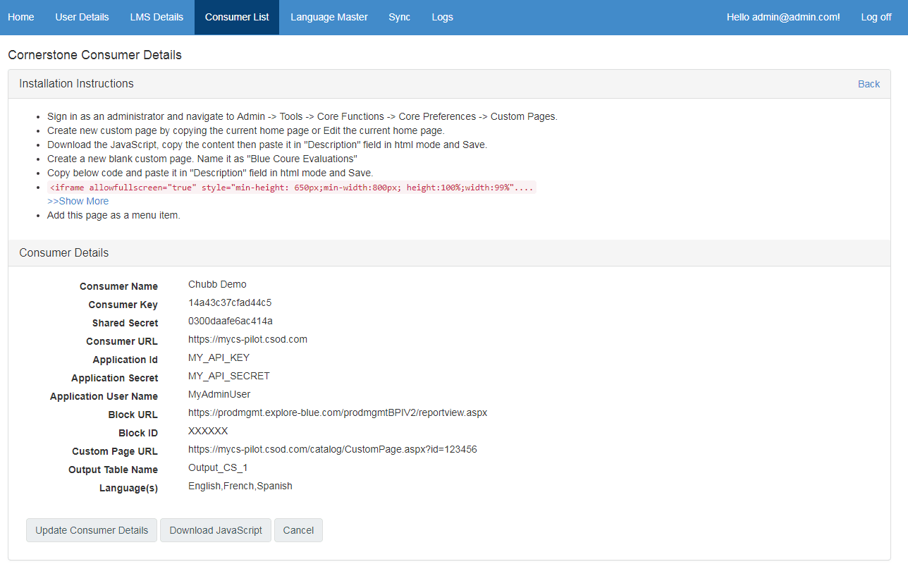Click the Installation Instructions panel header
The width and height of the screenshot is (908, 588).
point(449,84)
